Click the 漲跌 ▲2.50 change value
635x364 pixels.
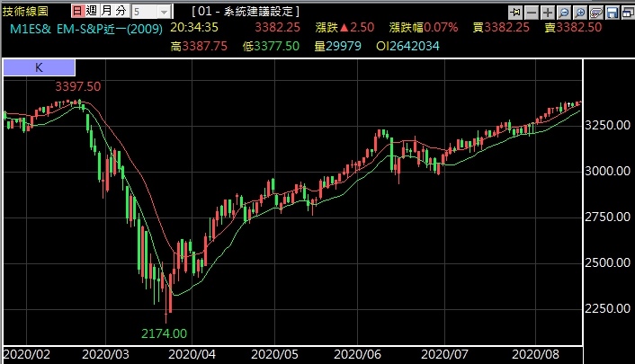click(344, 28)
